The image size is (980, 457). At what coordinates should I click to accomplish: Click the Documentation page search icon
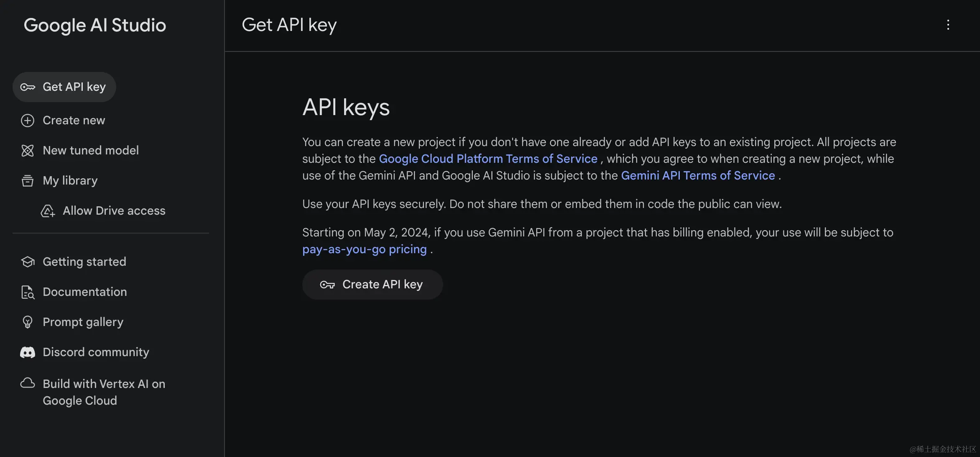point(28,292)
